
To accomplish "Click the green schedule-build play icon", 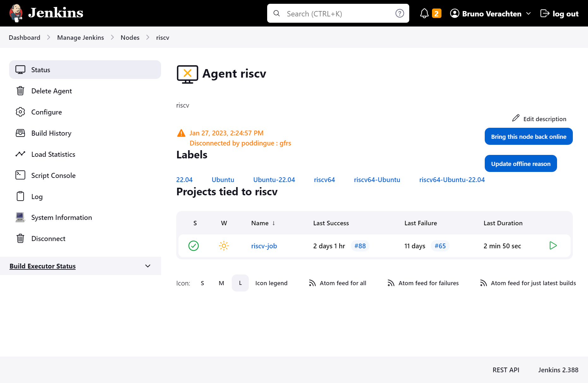I will [x=553, y=246].
